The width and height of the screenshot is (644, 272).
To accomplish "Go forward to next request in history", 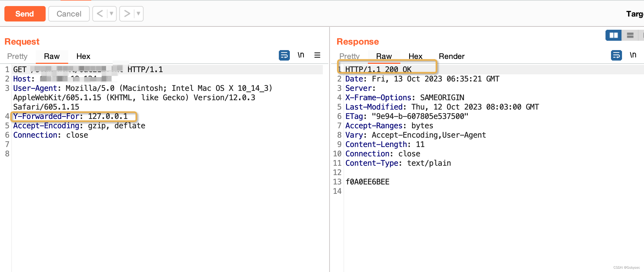I will [x=127, y=14].
